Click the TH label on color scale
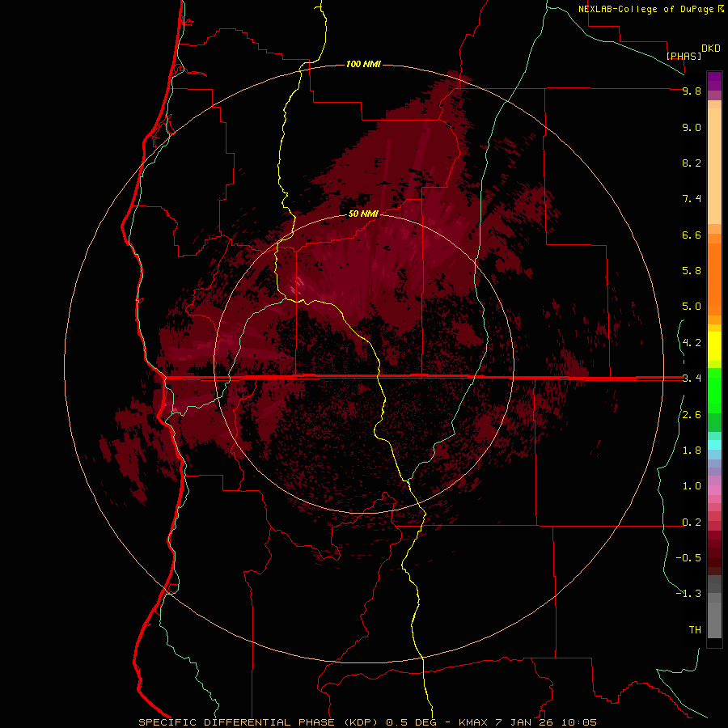This screenshot has width=728, height=728. 695,630
